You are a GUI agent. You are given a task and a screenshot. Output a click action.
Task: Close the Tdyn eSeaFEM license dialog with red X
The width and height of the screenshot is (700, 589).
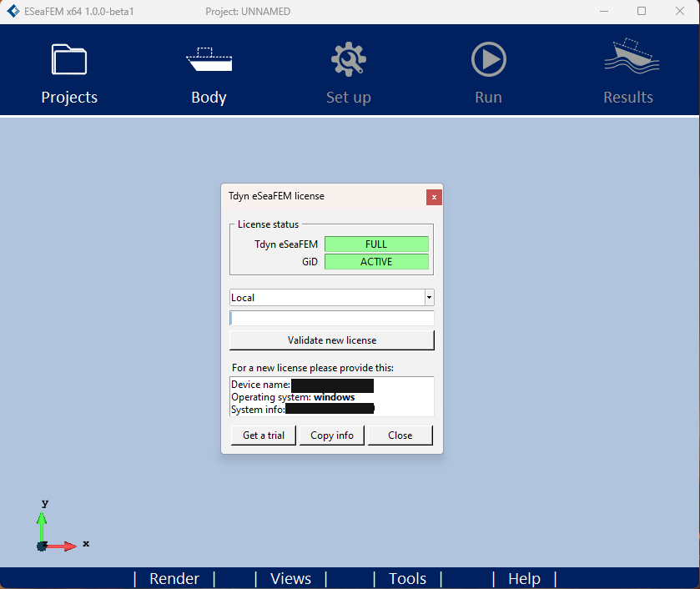[434, 197]
